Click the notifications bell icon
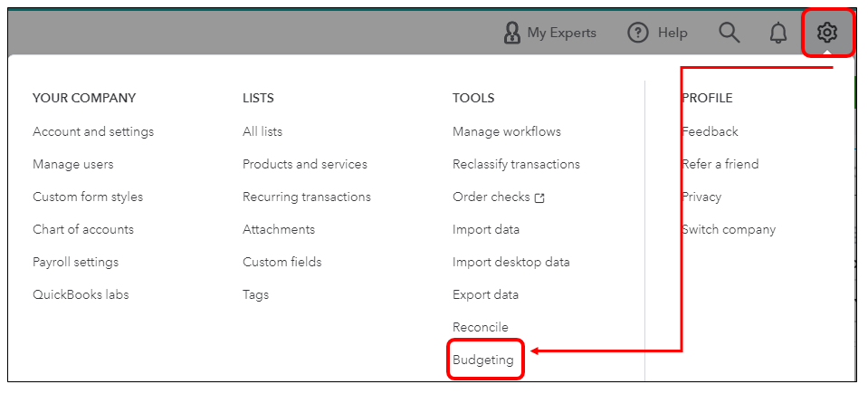Image resolution: width=868 pixels, height=394 pixels. point(778,34)
